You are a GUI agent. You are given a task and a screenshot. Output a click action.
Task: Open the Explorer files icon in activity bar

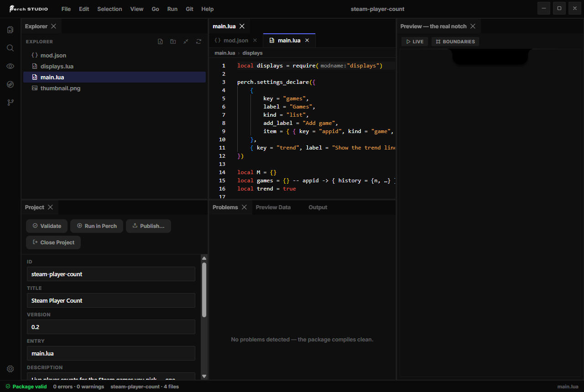click(10, 30)
